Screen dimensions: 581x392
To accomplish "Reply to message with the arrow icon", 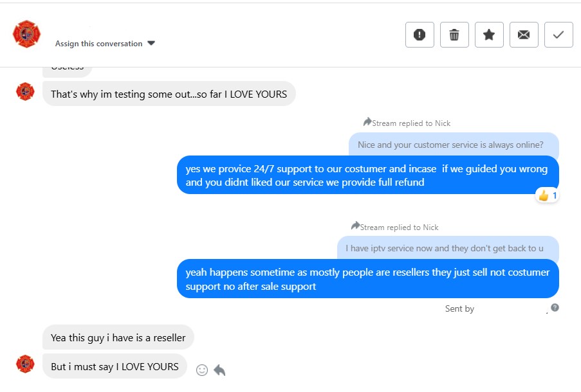I will click(219, 370).
